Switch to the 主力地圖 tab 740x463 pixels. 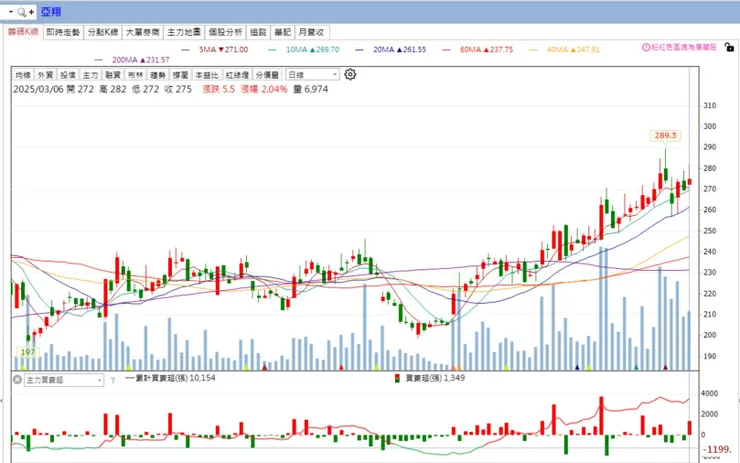point(184,32)
